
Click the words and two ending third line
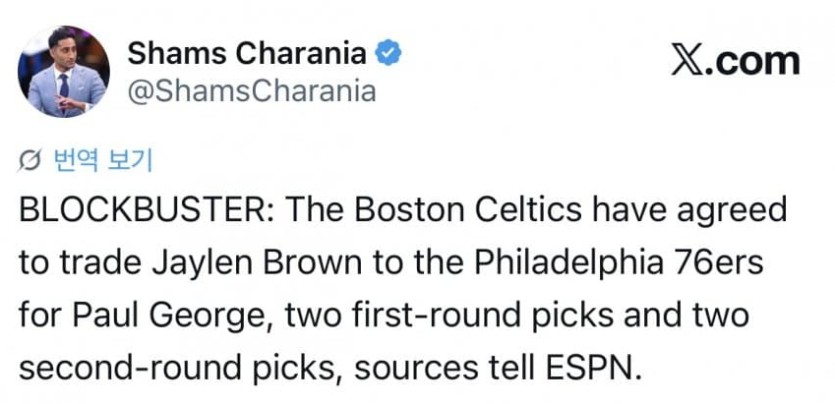[x=686, y=316]
